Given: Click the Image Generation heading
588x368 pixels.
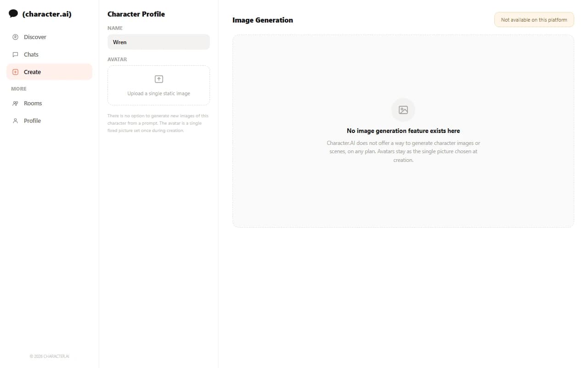Looking at the screenshot, I should pos(263,20).
